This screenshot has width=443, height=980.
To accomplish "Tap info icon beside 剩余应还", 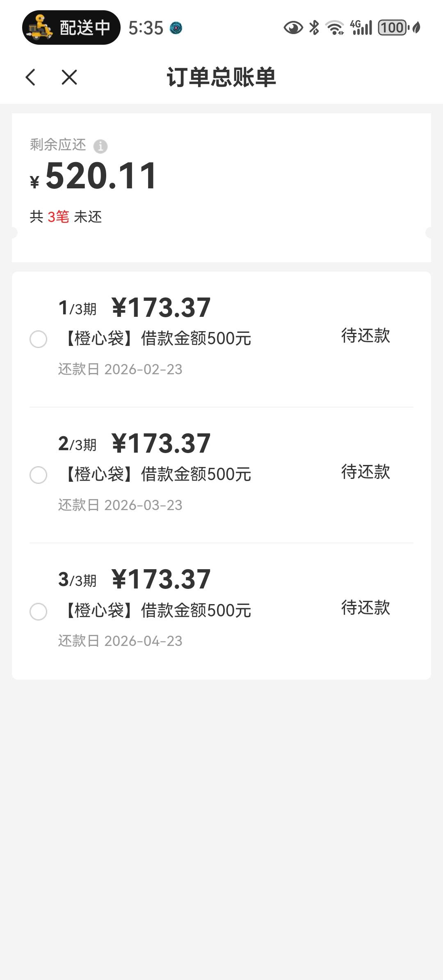I will pyautogui.click(x=100, y=146).
